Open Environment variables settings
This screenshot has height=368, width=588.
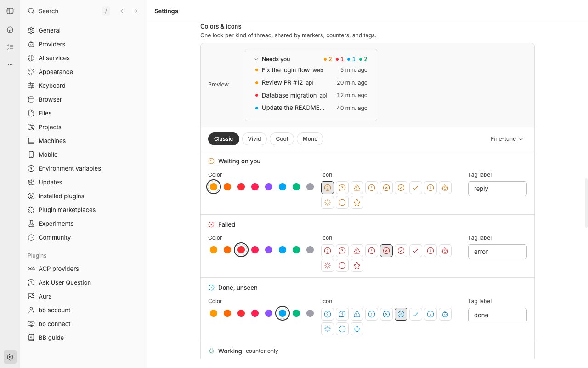[x=85, y=168]
